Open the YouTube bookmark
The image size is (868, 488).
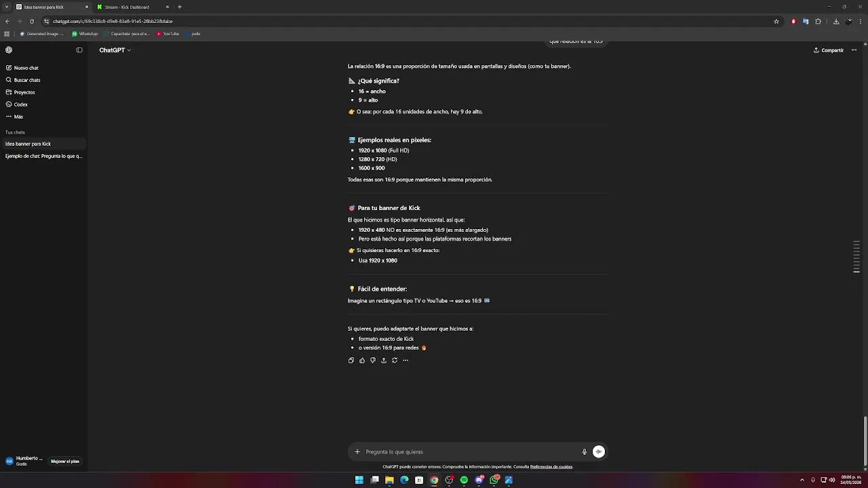pos(168,33)
